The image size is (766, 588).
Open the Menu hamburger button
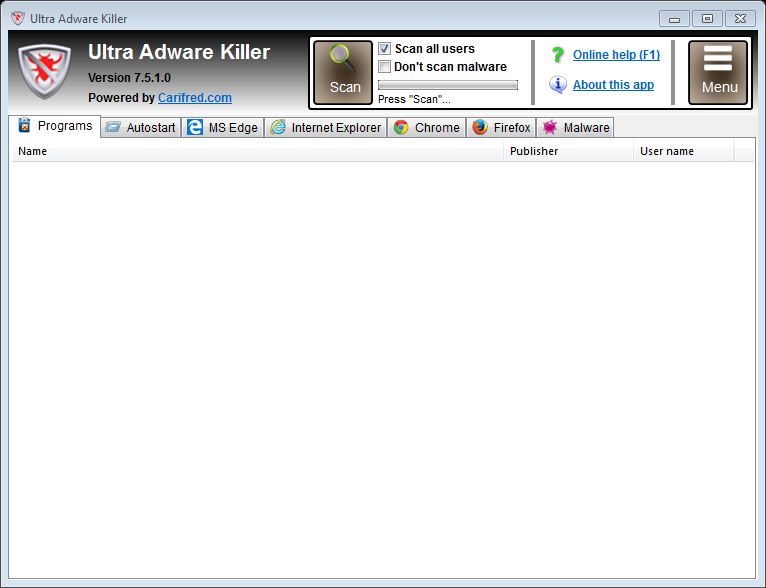[718, 72]
